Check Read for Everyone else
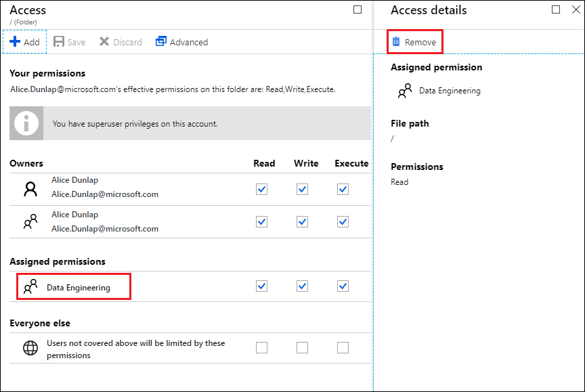The width and height of the screenshot is (585, 392). [261, 347]
